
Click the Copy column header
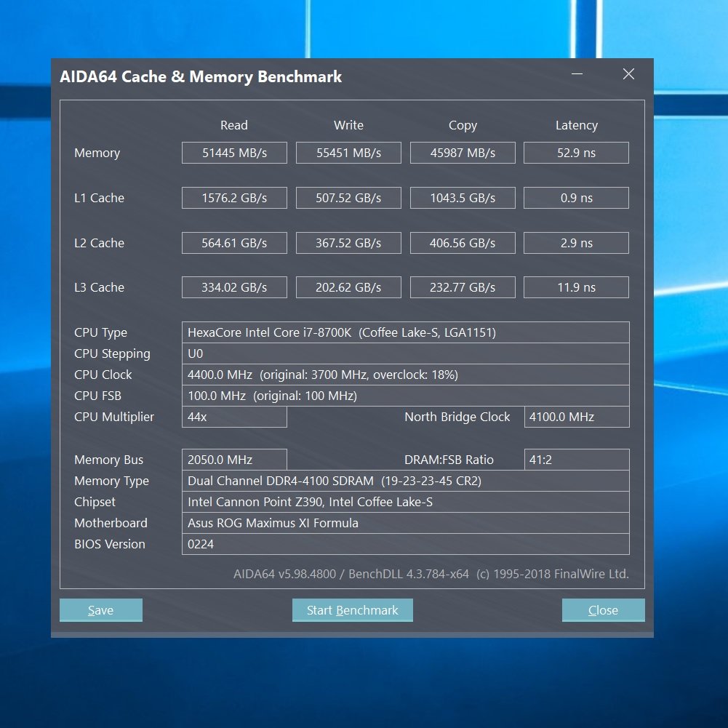click(x=463, y=125)
